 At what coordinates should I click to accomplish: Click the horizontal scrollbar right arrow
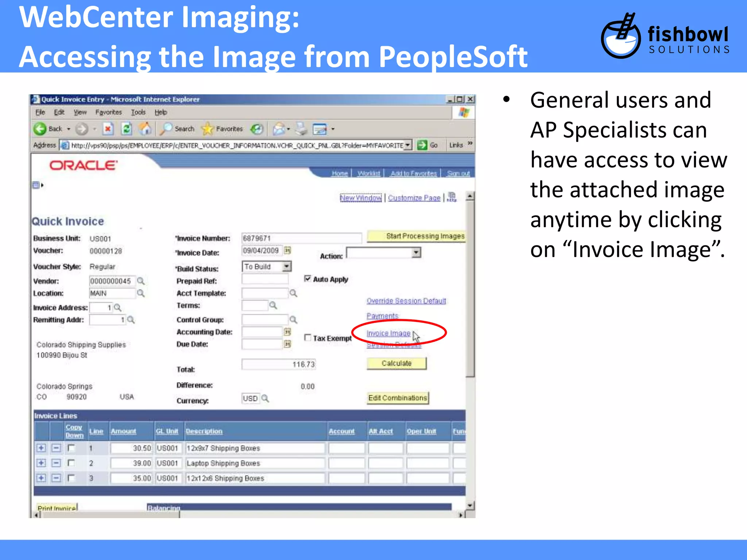coord(461,515)
